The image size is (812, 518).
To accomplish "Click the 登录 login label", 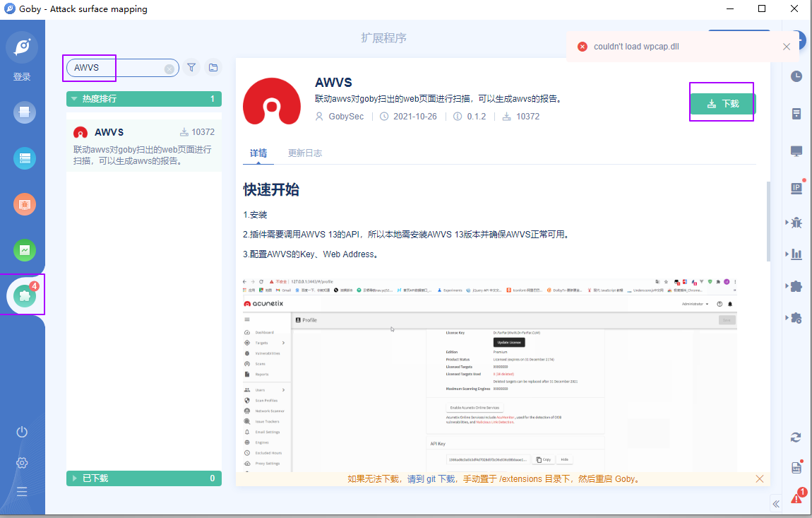I will click(22, 77).
